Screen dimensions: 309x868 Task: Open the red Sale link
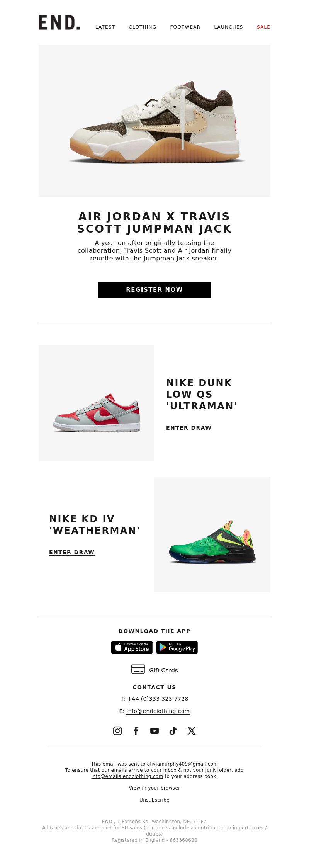click(263, 27)
